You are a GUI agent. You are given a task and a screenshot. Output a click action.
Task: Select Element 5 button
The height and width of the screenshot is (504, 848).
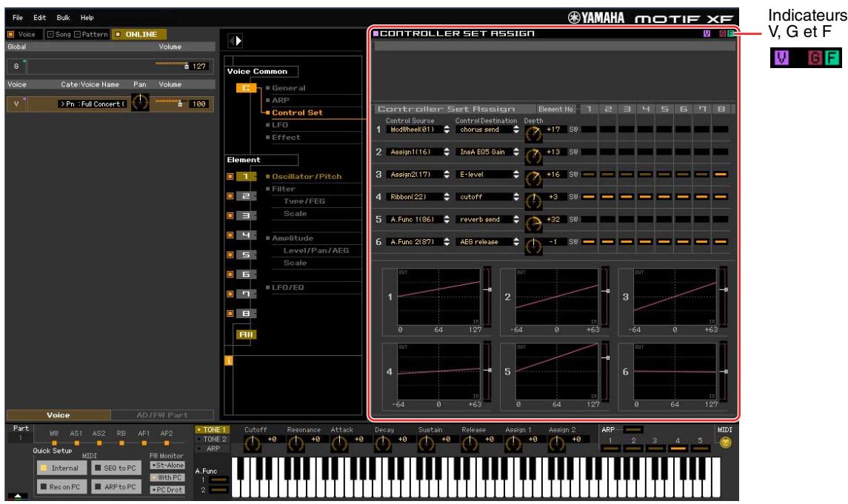pos(246,255)
